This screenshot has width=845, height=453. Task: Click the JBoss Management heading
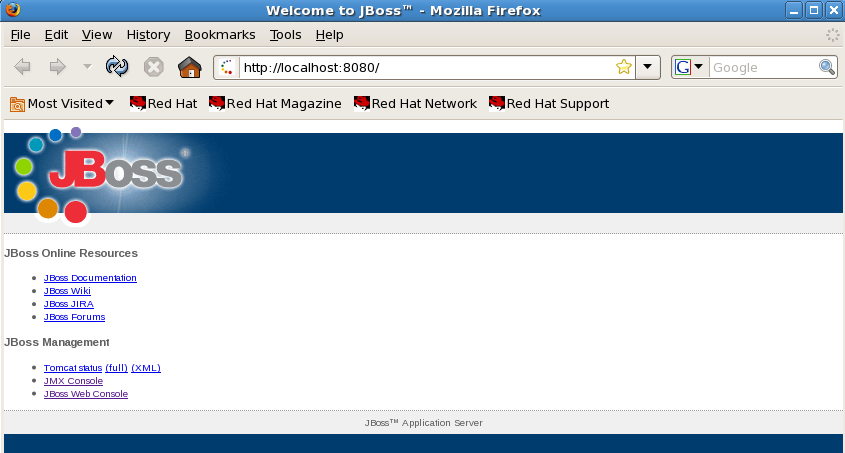[57, 343]
